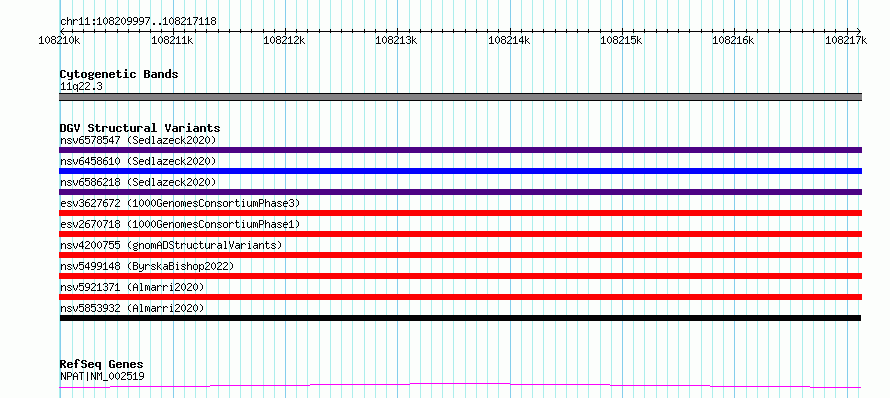Select the red bar for nsv5499148

click(x=460, y=276)
